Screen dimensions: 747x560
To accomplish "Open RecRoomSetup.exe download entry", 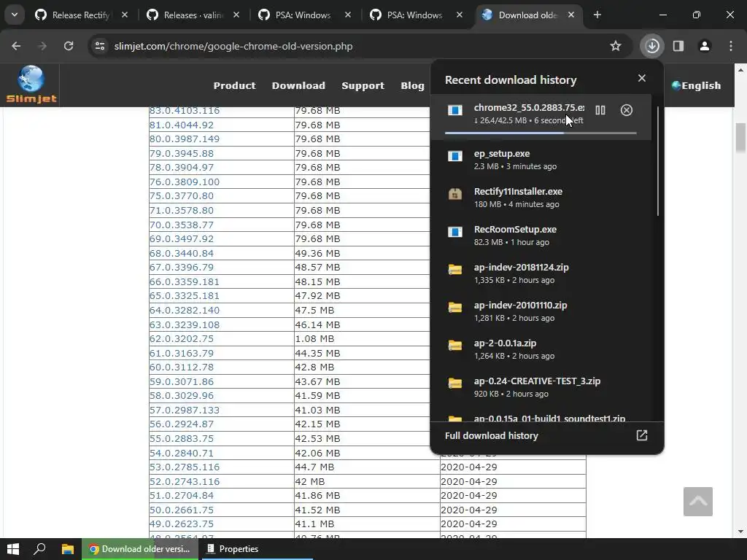I will 541,236.
